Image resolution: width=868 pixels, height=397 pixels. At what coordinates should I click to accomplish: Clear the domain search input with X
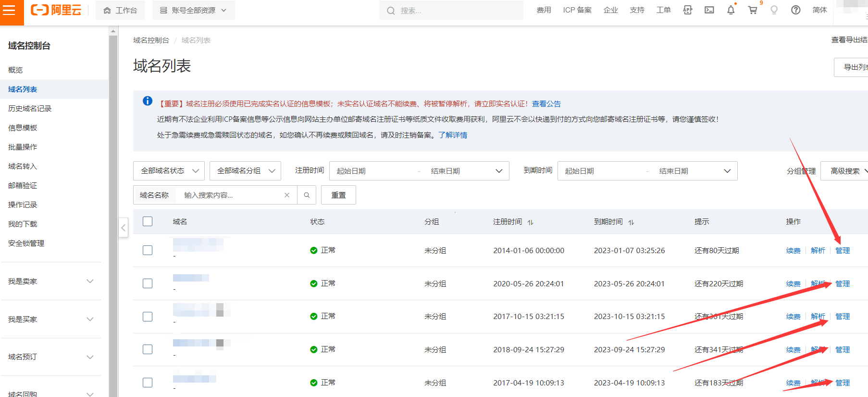pos(287,195)
